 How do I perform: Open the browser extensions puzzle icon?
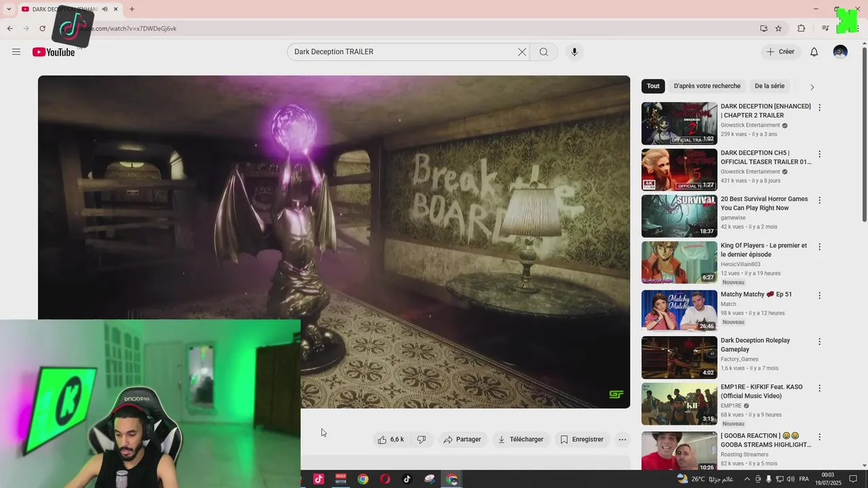[x=802, y=28]
